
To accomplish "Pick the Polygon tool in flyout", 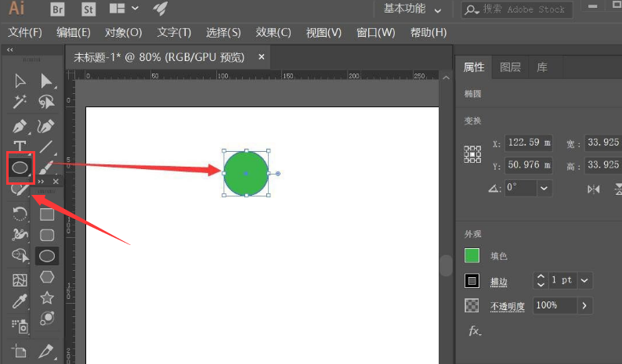I will [x=47, y=276].
